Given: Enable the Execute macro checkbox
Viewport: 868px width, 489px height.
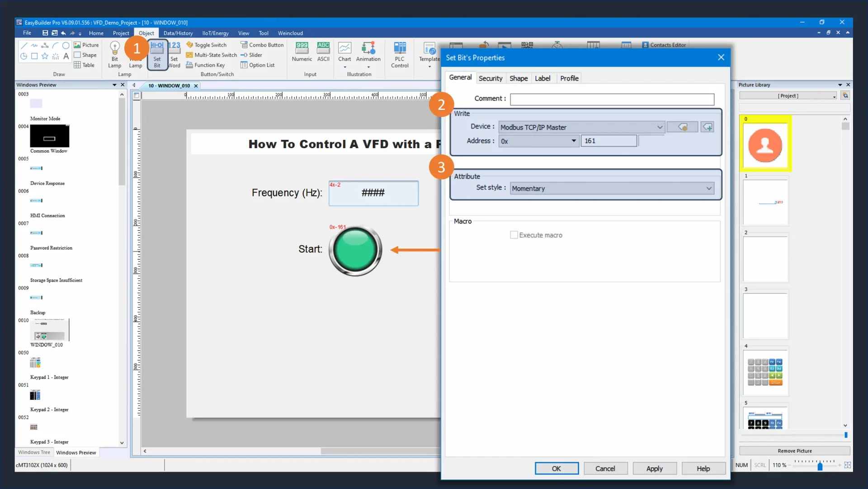Looking at the screenshot, I should click(x=514, y=235).
